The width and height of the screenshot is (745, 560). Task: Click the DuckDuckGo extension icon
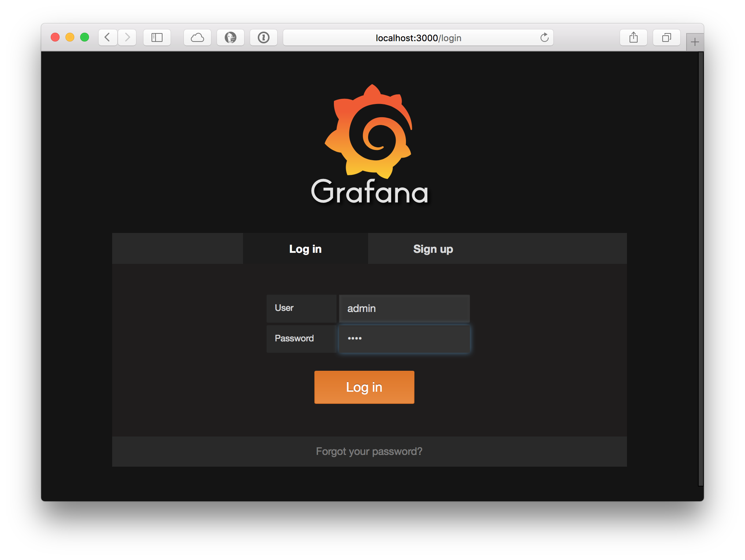(x=231, y=37)
